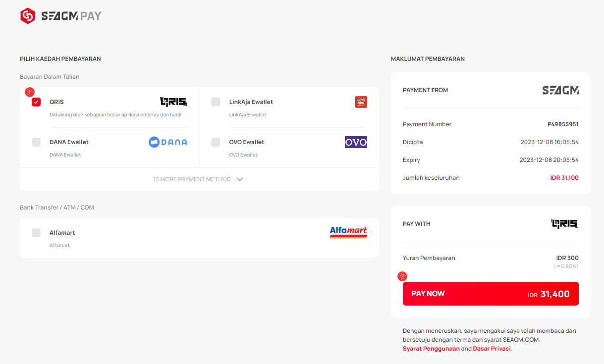Click payment number P49855951
Viewport: 604px width, 364px height.
(x=563, y=124)
